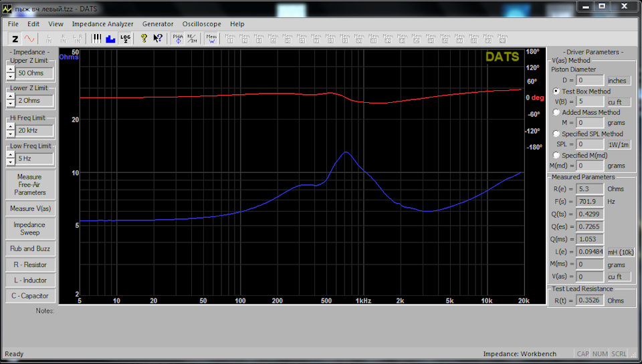
Task: Click the L - Inductor button
Action: [30, 280]
